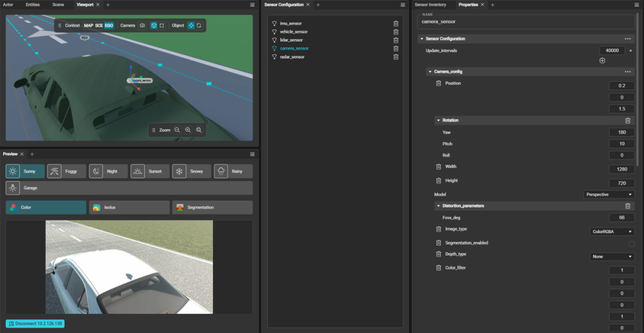Viewport: 644px width, 333px height.
Task: Click the trash icon beside Image_type
Action: 439,229
